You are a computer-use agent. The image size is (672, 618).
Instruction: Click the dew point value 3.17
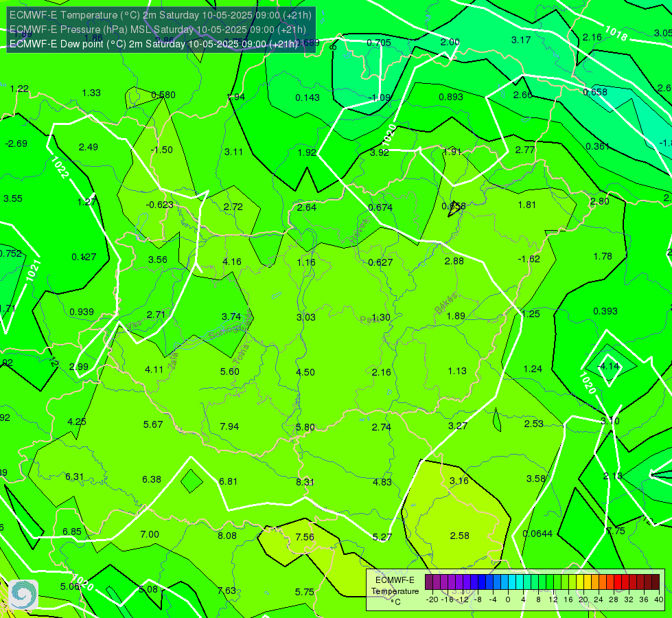pyautogui.click(x=521, y=41)
